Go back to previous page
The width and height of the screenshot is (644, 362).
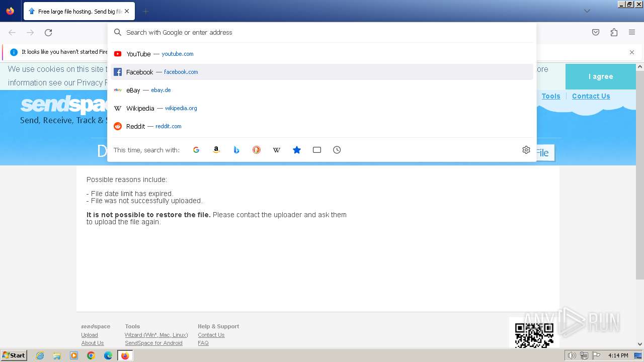coord(12,33)
